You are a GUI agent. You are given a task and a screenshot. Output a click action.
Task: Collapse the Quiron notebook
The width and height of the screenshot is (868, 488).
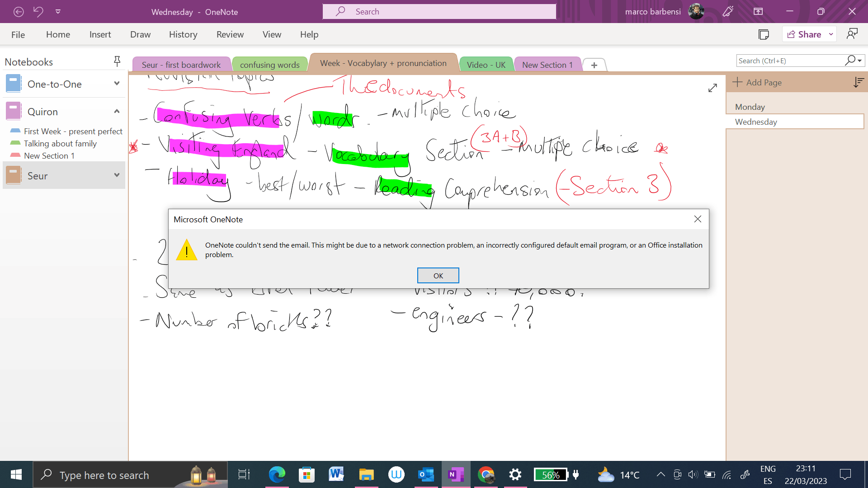coord(117,111)
